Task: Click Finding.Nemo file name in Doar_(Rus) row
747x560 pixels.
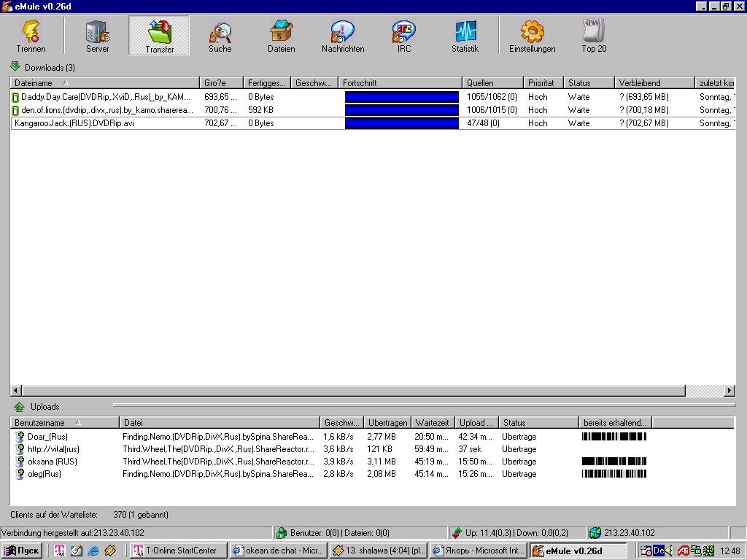Action: coord(218,436)
